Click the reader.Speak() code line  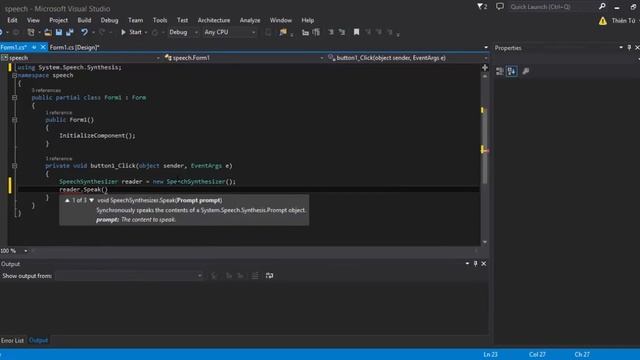83,189
